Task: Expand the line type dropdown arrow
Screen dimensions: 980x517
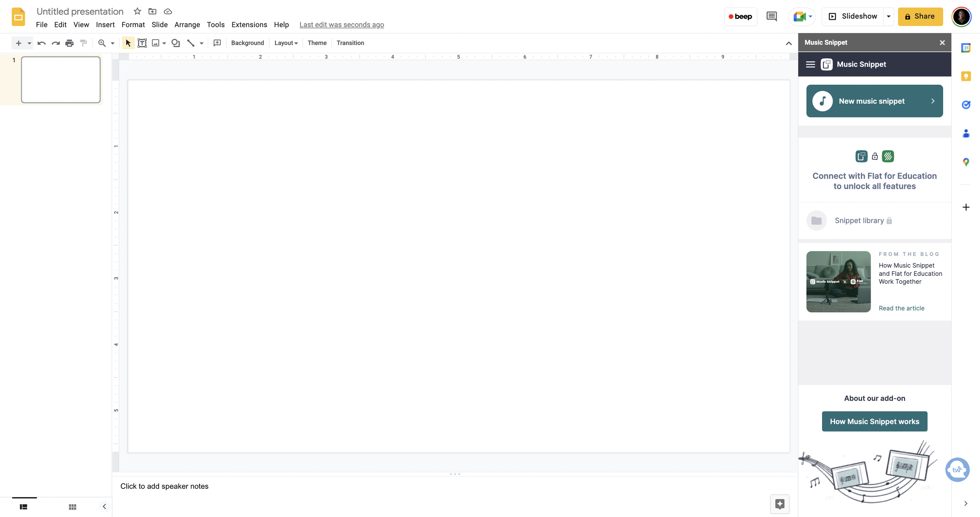Action: point(201,43)
